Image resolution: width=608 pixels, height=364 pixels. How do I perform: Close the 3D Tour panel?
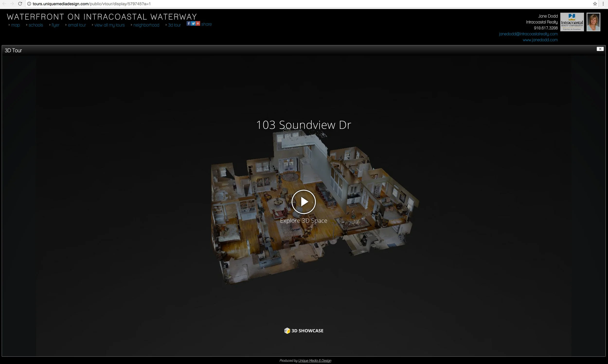pyautogui.click(x=600, y=49)
